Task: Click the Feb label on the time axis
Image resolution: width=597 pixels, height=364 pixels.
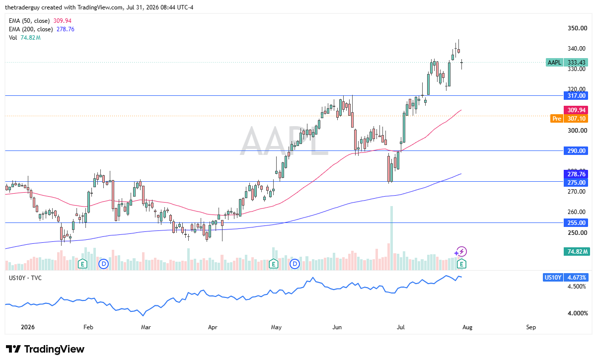Action: tap(88, 328)
